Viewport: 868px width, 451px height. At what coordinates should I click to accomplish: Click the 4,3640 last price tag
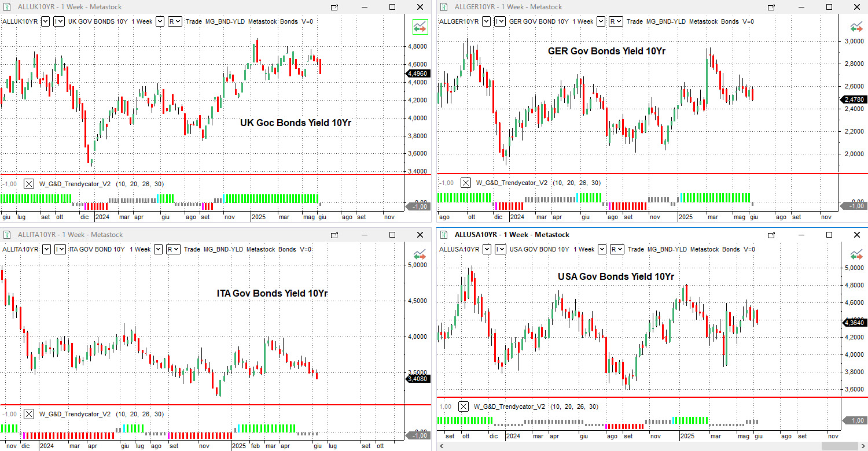854,322
